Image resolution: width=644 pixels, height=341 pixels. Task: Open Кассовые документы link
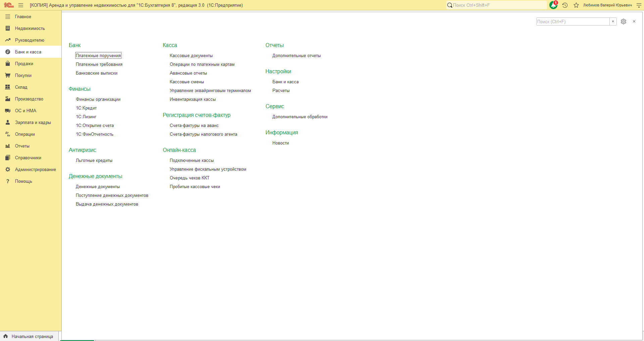(x=191, y=55)
